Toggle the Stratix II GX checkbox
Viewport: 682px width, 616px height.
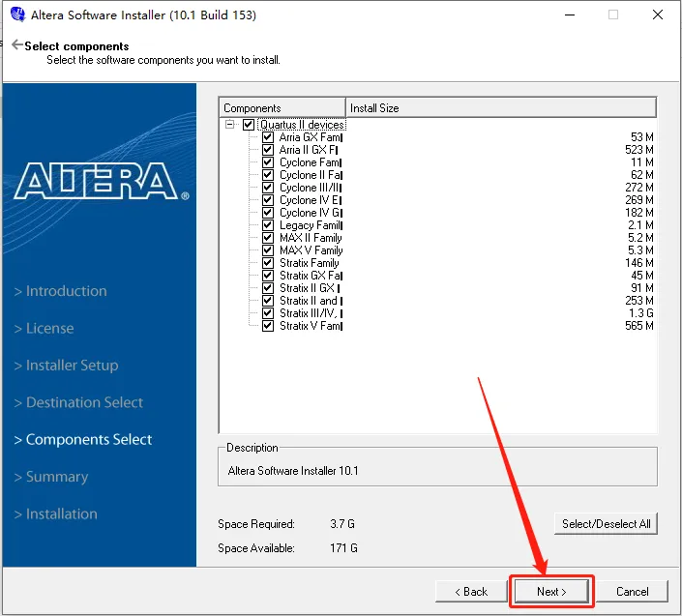tap(268, 288)
